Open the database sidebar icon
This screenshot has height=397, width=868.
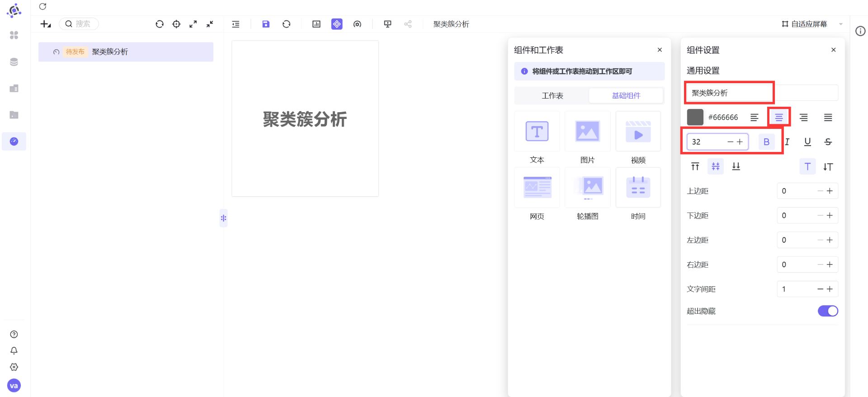pyautogui.click(x=14, y=61)
